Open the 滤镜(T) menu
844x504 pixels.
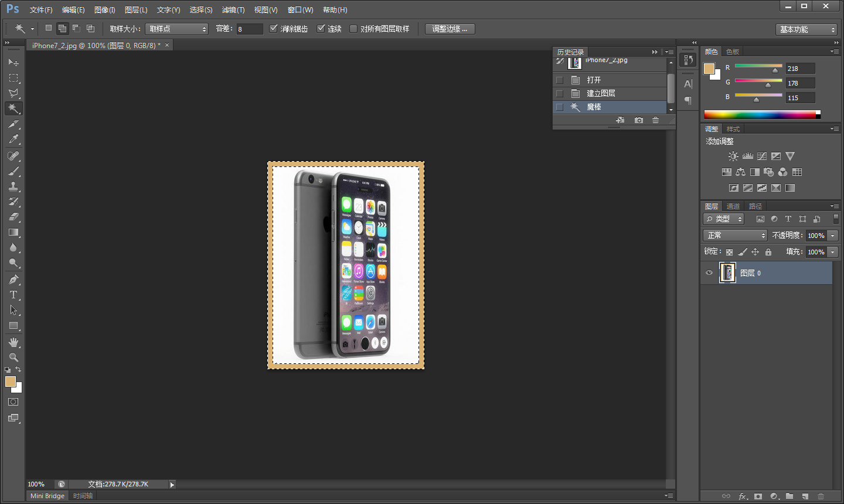click(x=233, y=10)
